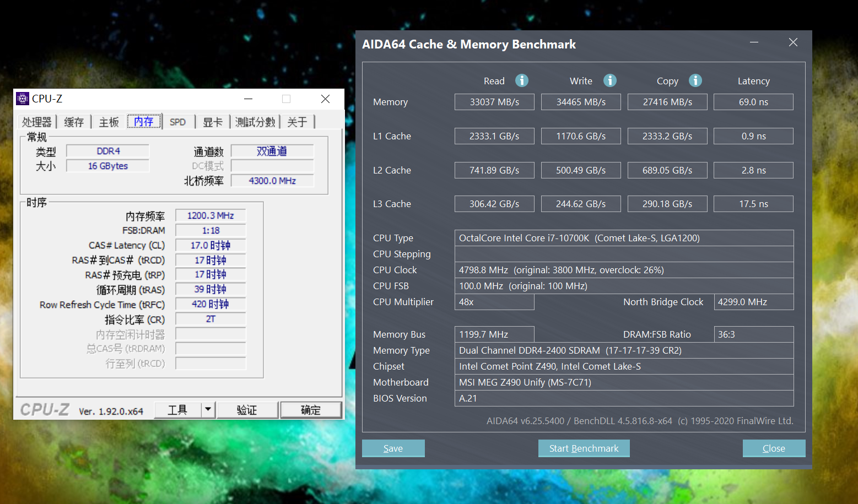Click the Close button at AIDA64 bottom
The image size is (858, 504).
774,448
